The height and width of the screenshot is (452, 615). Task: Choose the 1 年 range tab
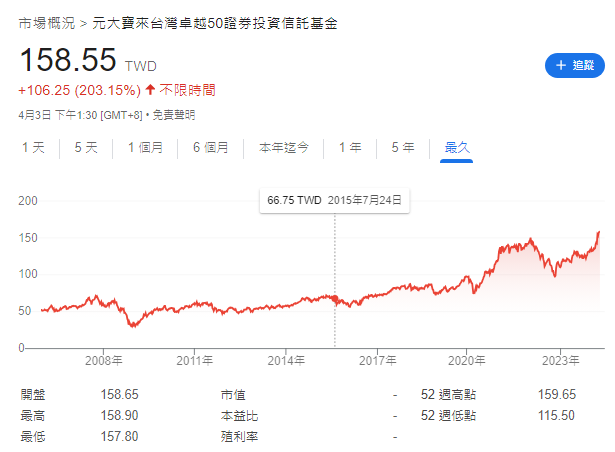[x=350, y=148]
